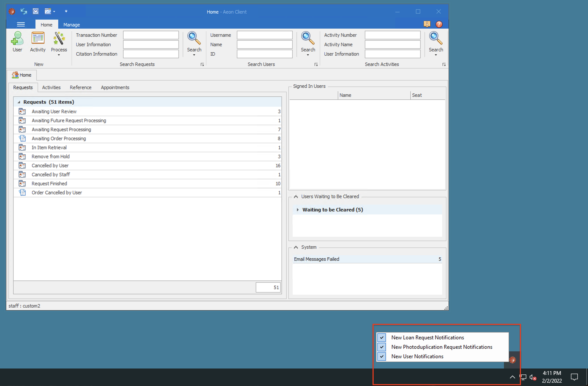
Task: Switch to the Manage ribbon tab
Action: click(x=71, y=25)
